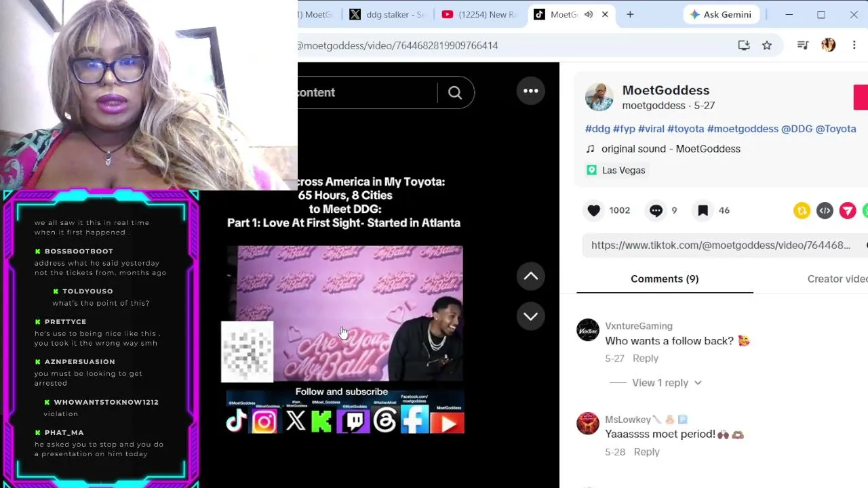Reply to MsLowkey's comment

646,452
